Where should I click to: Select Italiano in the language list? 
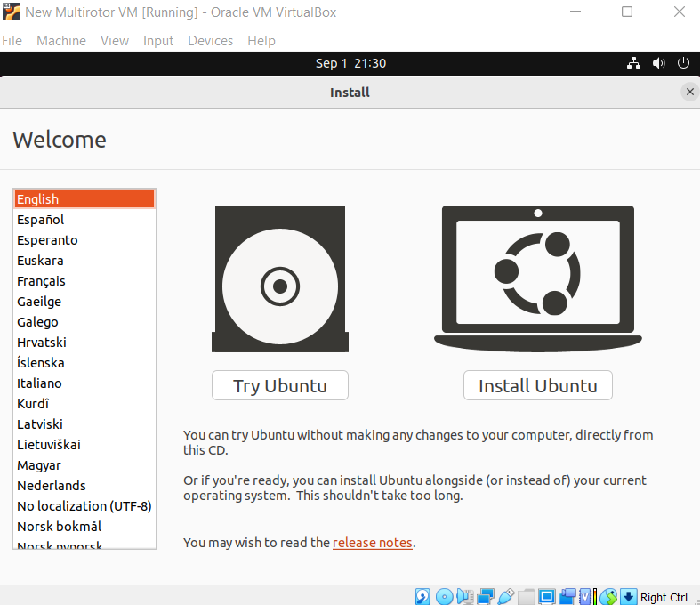[x=84, y=383]
